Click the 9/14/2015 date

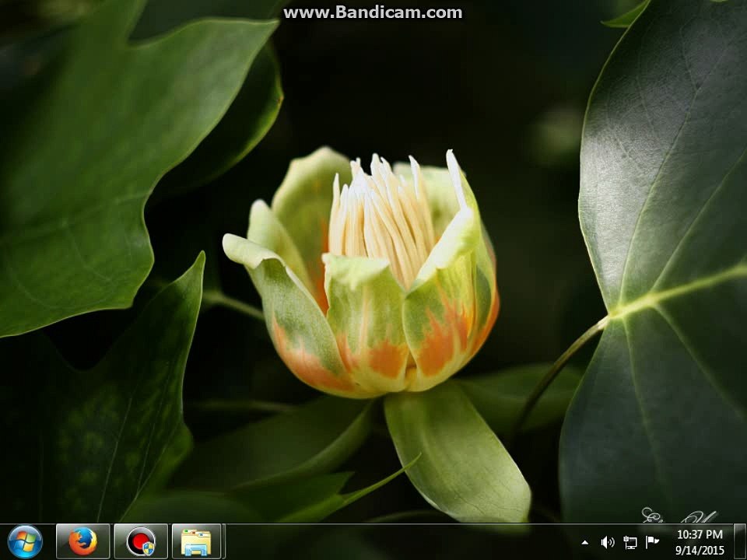(x=700, y=551)
